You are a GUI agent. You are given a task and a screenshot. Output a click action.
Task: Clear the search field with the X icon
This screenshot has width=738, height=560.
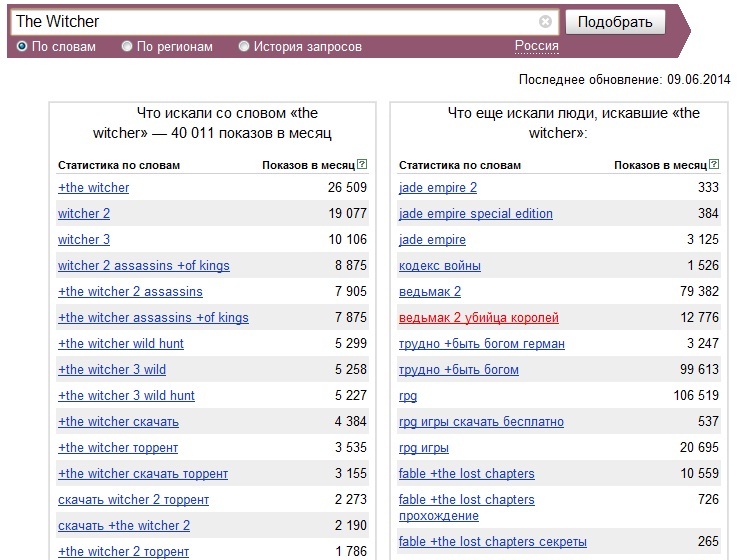[545, 22]
